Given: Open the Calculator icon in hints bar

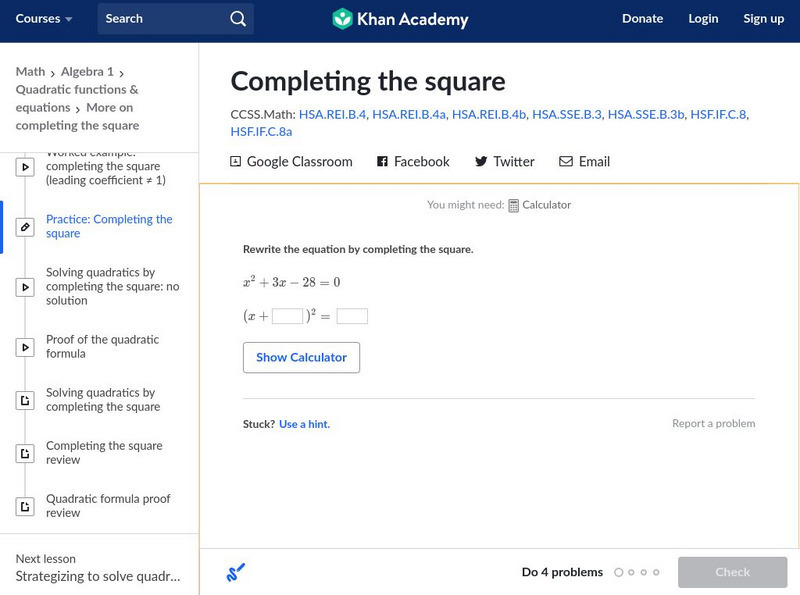Looking at the screenshot, I should click(514, 205).
